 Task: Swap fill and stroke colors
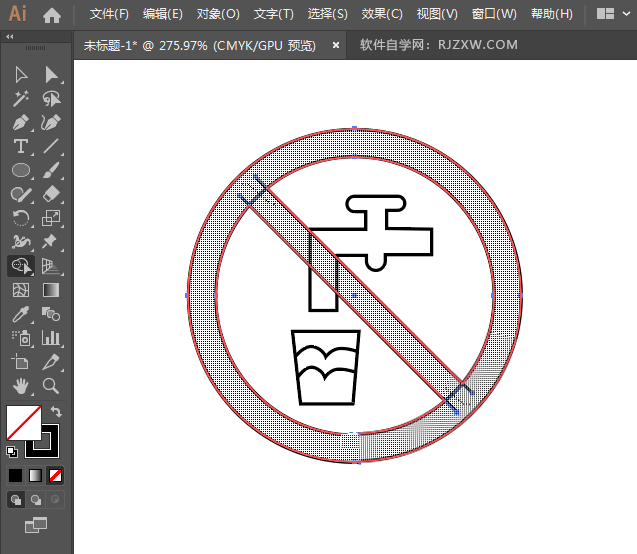point(56,411)
